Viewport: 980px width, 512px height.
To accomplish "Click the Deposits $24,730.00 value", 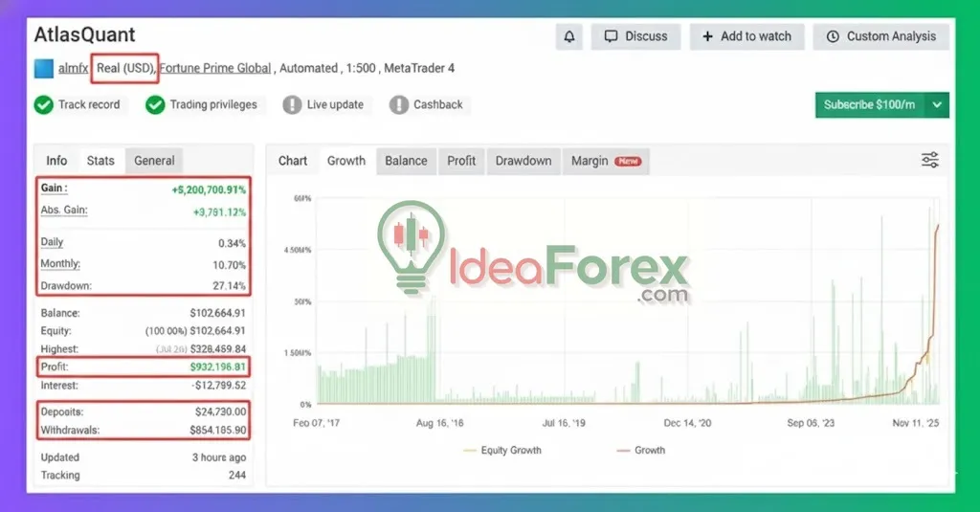I will (221, 412).
